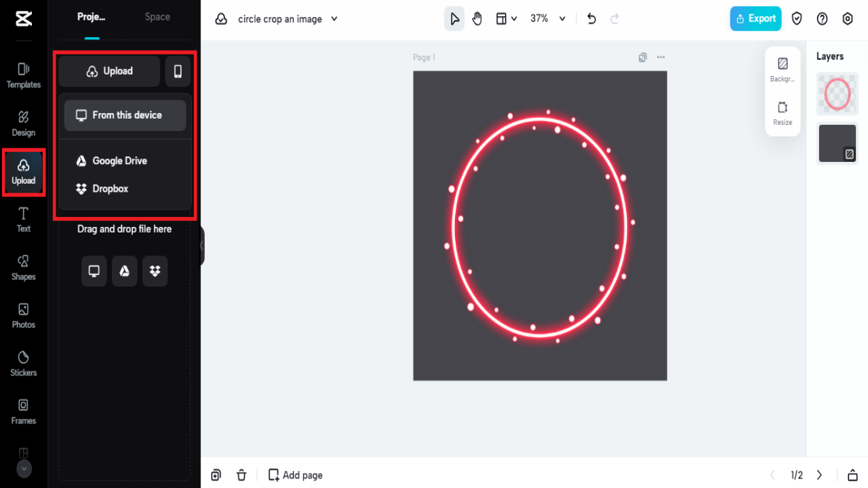Export the current project
The image size is (868, 488).
tap(755, 18)
